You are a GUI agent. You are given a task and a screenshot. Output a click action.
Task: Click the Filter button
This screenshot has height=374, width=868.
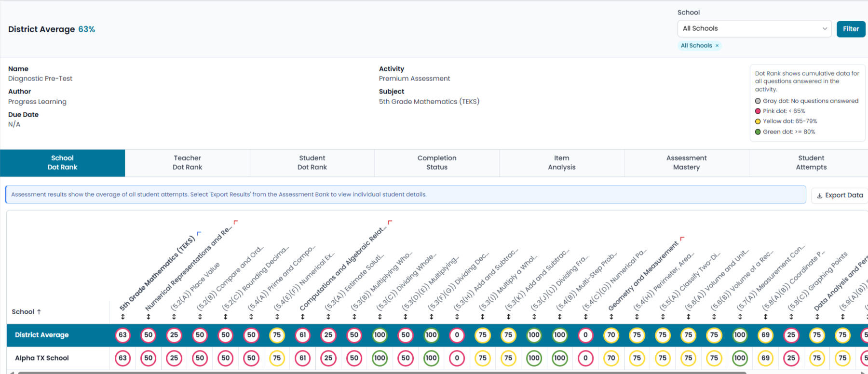(x=851, y=29)
